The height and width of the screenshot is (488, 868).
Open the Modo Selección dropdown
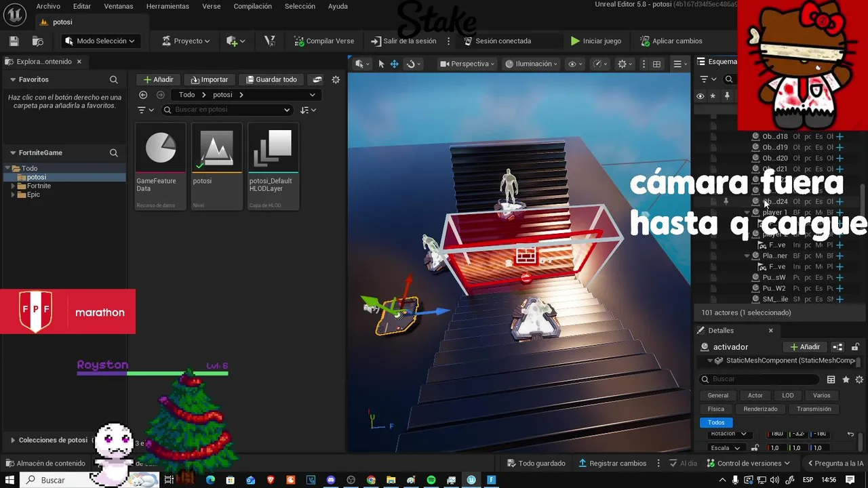(x=100, y=41)
